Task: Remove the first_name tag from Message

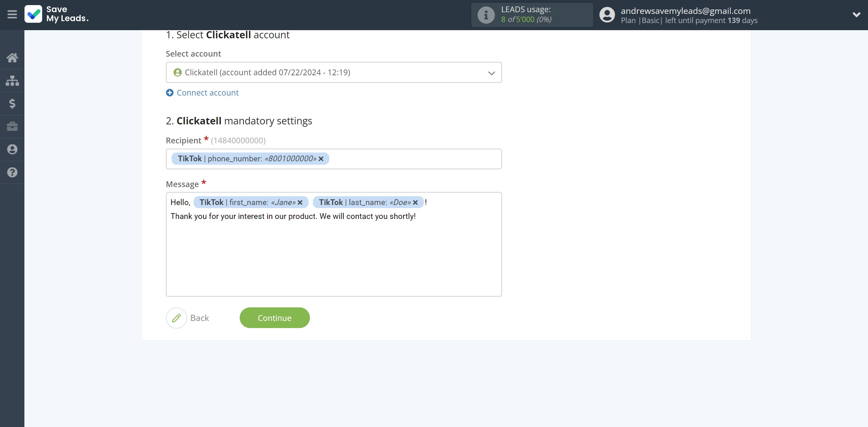Action: pos(300,203)
